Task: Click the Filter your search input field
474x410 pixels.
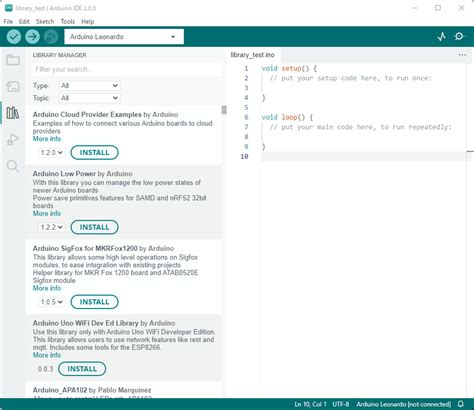Action: point(127,69)
